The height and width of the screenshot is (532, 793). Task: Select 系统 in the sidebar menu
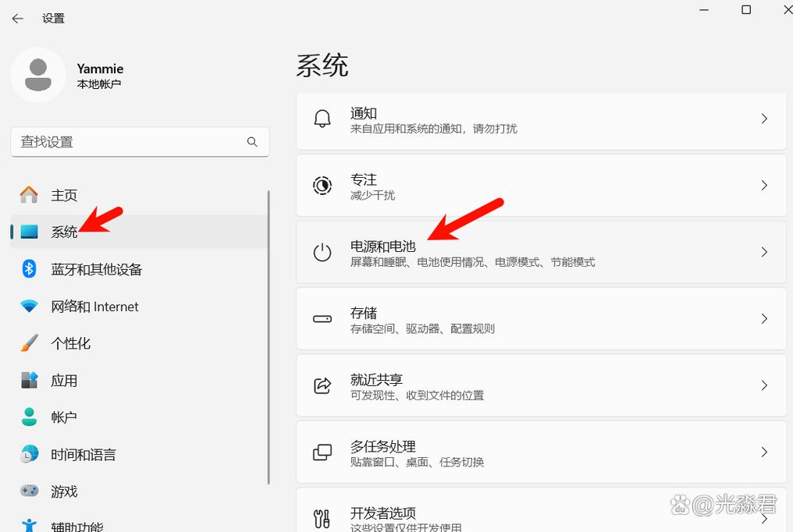pyautogui.click(x=65, y=232)
